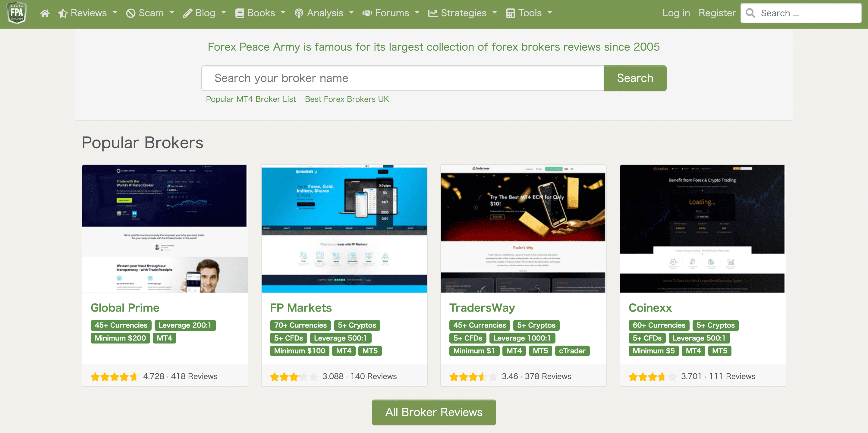The height and width of the screenshot is (433, 868).
Task: Expand the Tools dropdown arrow
Action: click(550, 13)
